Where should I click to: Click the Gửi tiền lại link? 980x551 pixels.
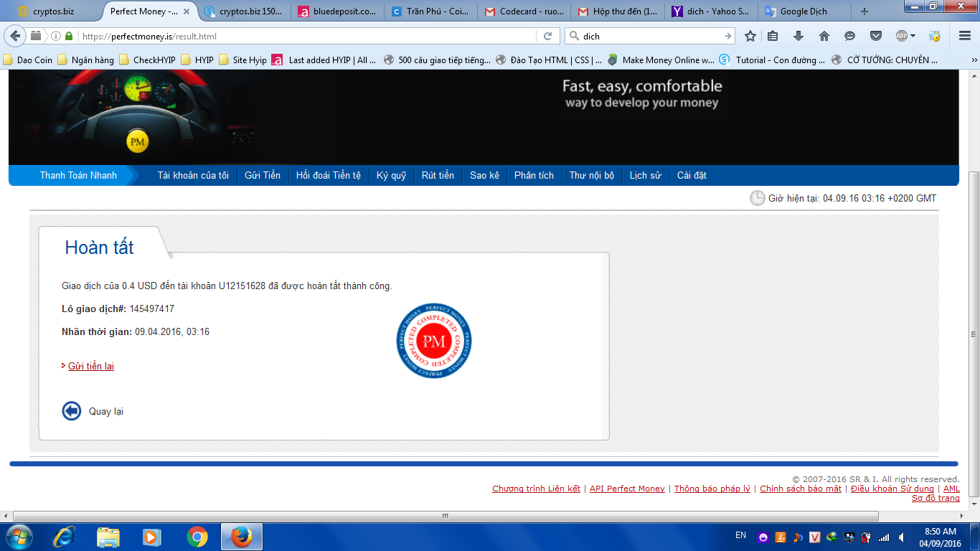click(91, 367)
